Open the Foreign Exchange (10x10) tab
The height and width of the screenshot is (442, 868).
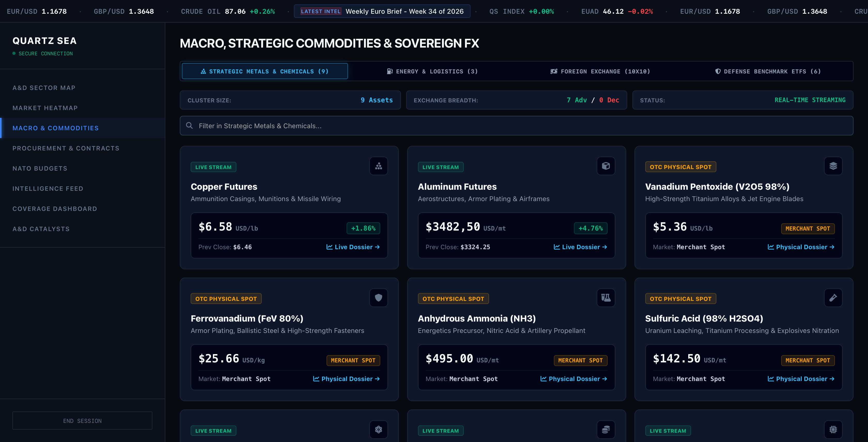coord(600,71)
